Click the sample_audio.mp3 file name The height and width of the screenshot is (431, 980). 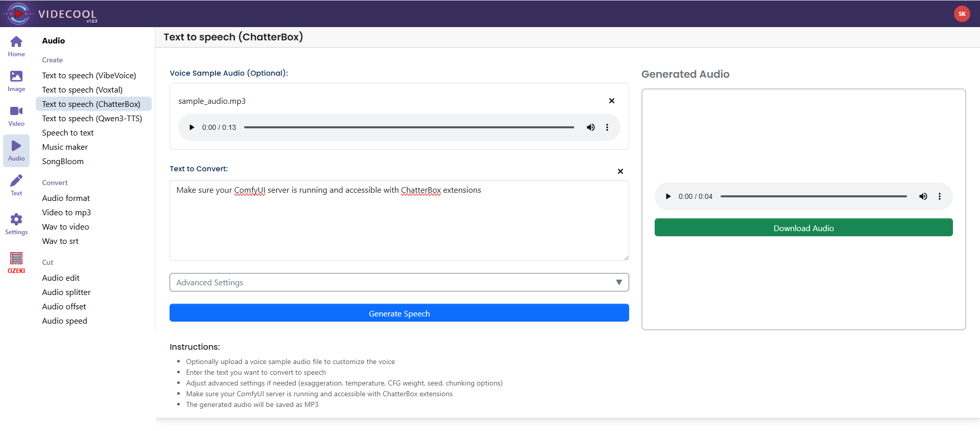[212, 101]
